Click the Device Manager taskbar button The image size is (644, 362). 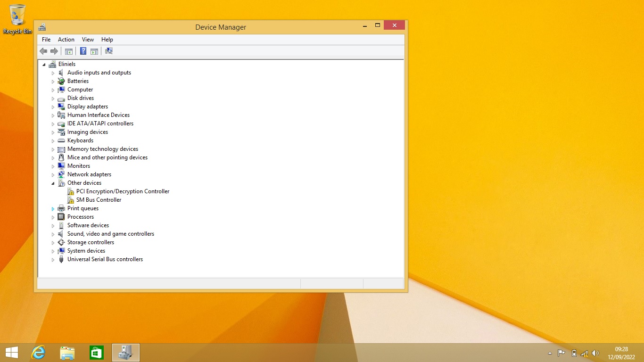(x=126, y=353)
